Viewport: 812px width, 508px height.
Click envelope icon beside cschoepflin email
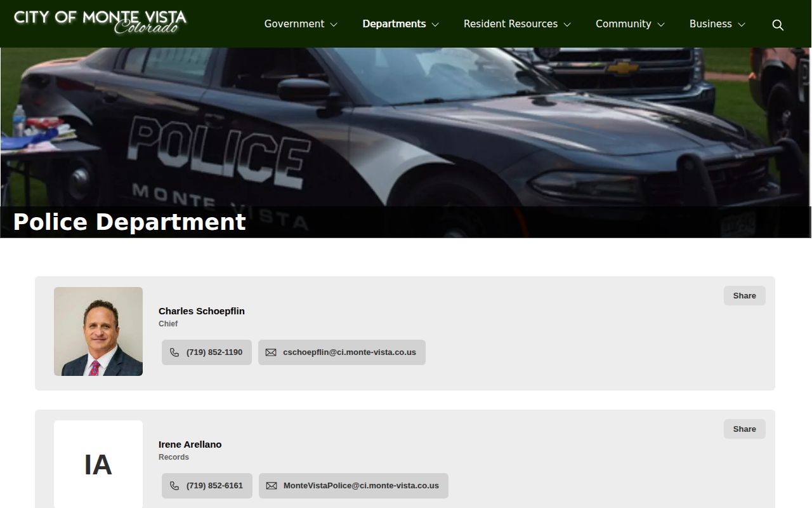point(271,352)
